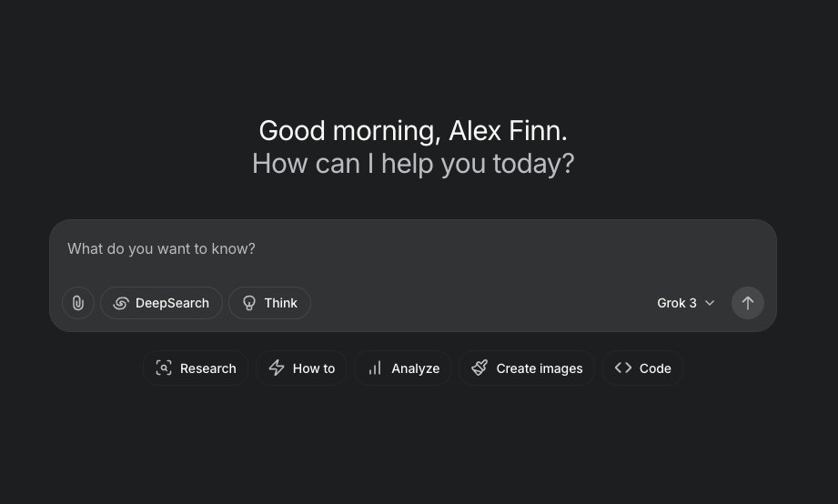Submit the prompt with the up-arrow send button
838x504 pixels.
[x=747, y=303]
